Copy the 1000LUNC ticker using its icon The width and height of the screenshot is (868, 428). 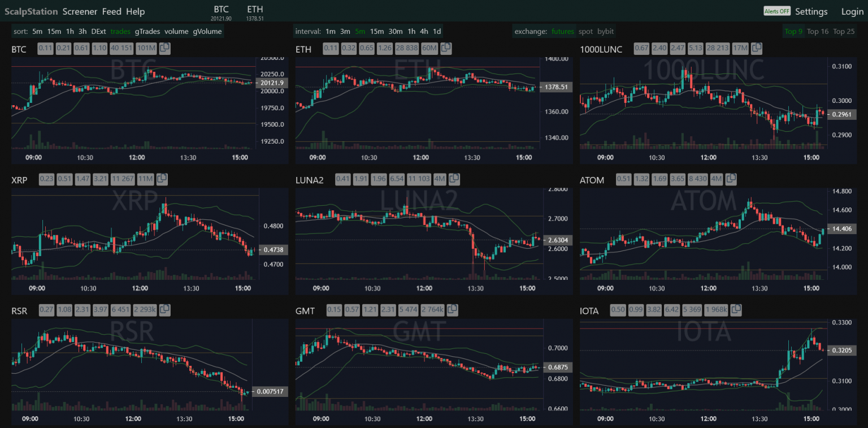coord(757,49)
